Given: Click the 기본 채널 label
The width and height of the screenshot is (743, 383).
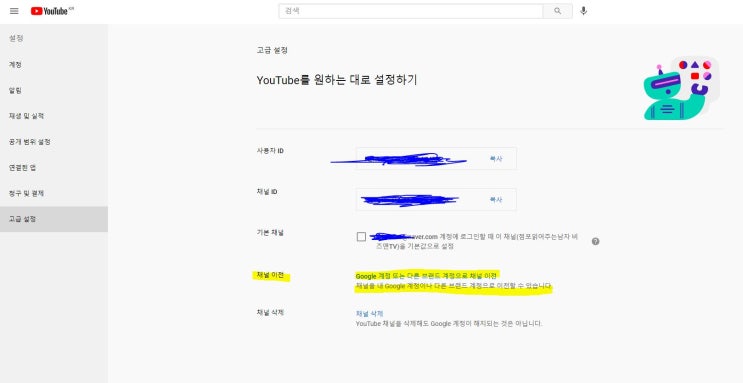Looking at the screenshot, I should 270,233.
